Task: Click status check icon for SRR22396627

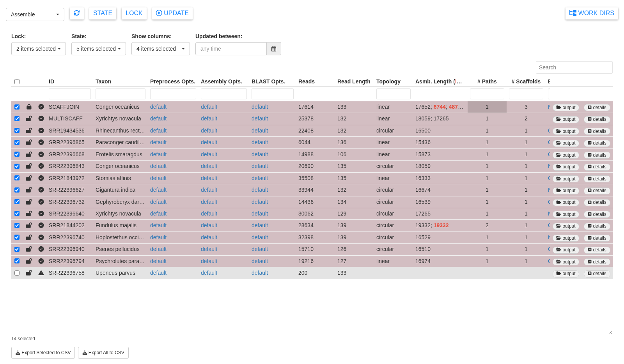Action: pos(41,190)
